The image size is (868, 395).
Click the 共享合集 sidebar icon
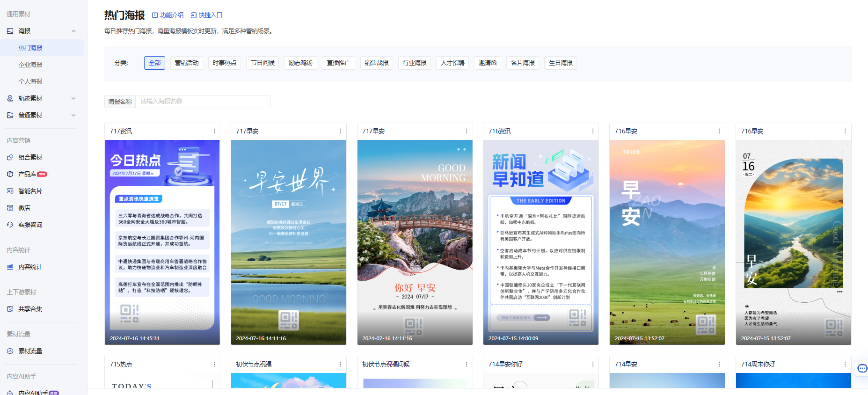pos(10,309)
